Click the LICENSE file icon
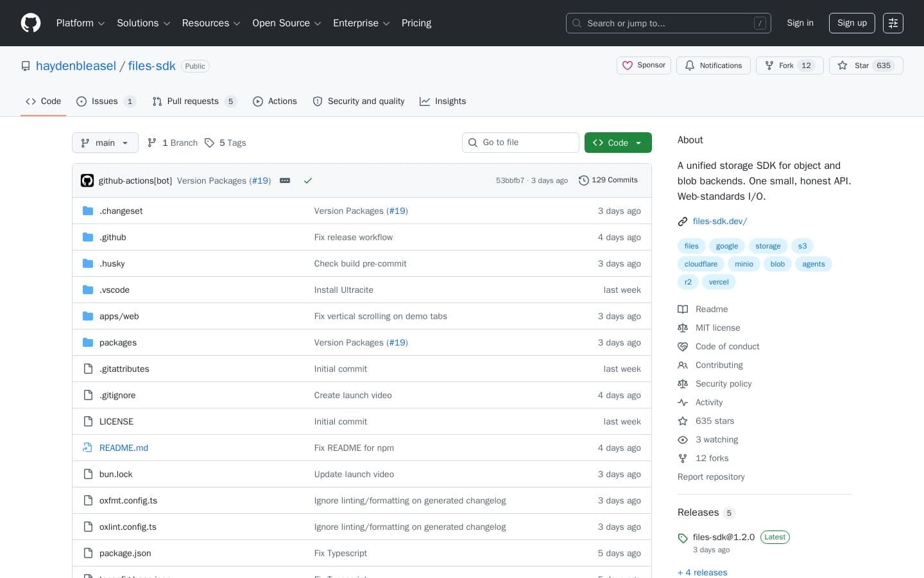924x578 pixels. [88, 421]
